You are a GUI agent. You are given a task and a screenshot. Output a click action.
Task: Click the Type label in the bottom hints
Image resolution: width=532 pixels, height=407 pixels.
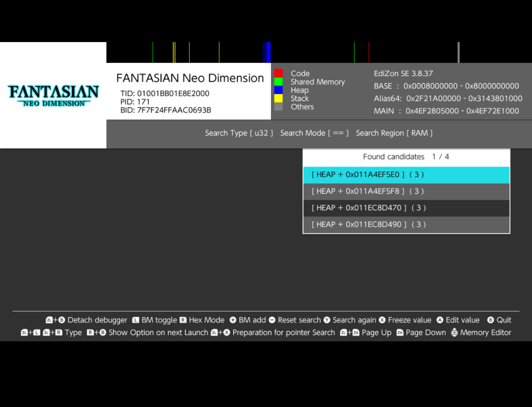point(73,333)
